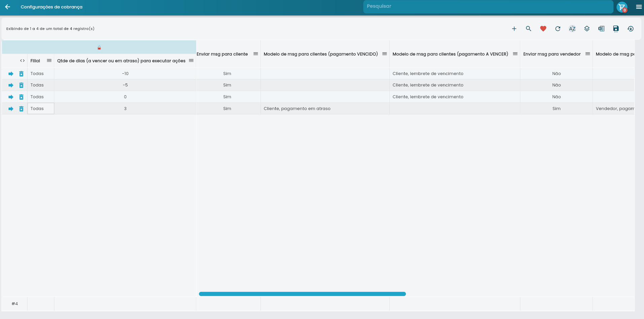Viewport: 644px width, 319px height.
Task: Delete the row with 3 days overdue
Action: tap(22, 109)
